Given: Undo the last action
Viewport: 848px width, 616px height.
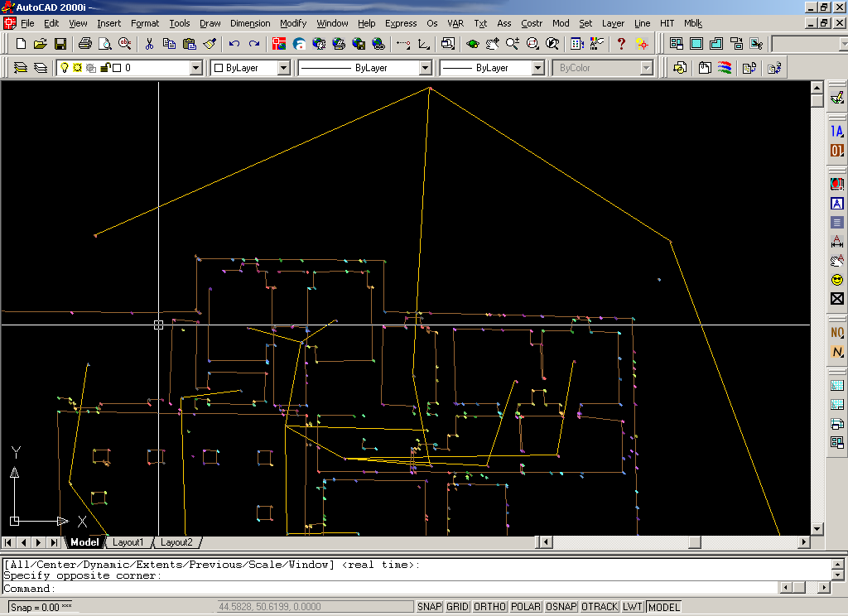Looking at the screenshot, I should coord(234,44).
